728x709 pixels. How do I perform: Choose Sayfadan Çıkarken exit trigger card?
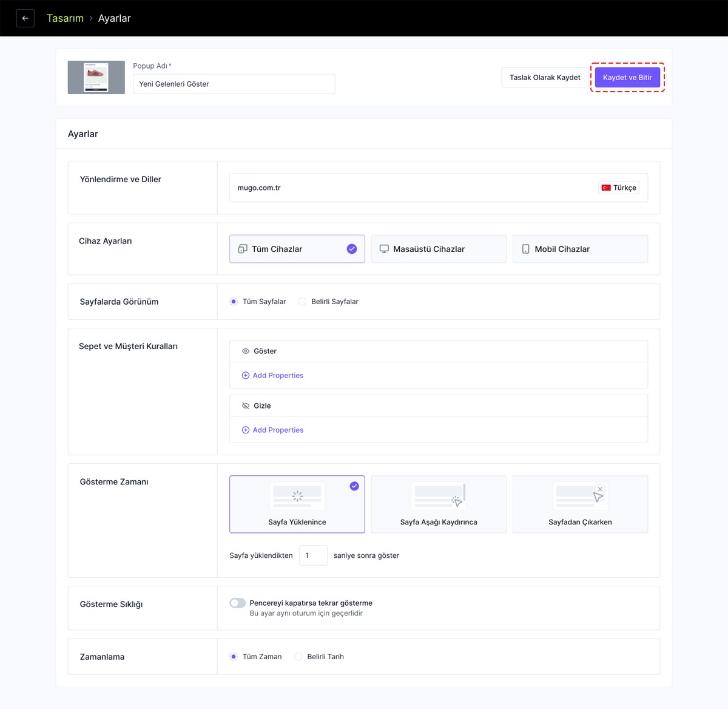579,504
